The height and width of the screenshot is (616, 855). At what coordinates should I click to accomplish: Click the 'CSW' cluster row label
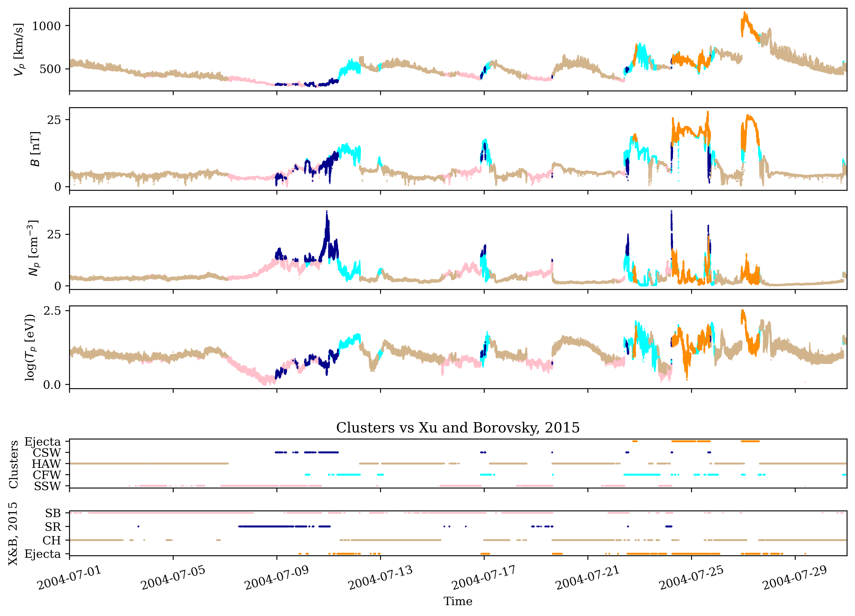click(x=47, y=453)
